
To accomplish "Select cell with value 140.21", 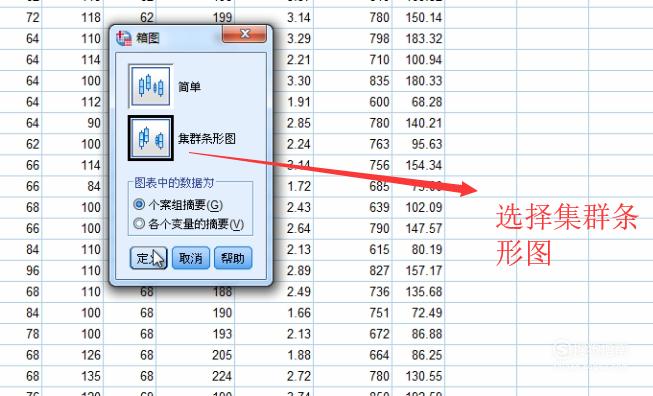I will pyautogui.click(x=419, y=123).
